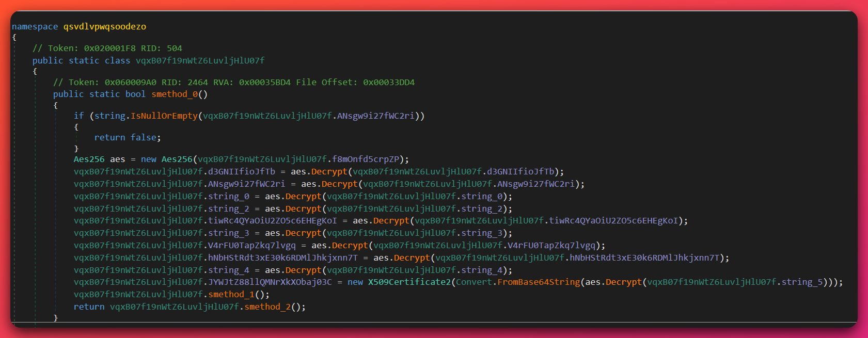
Task: Click tiwRc4QYaOiU2ZO5c6EHEgKoI on left of assignment
Action: 273,220
